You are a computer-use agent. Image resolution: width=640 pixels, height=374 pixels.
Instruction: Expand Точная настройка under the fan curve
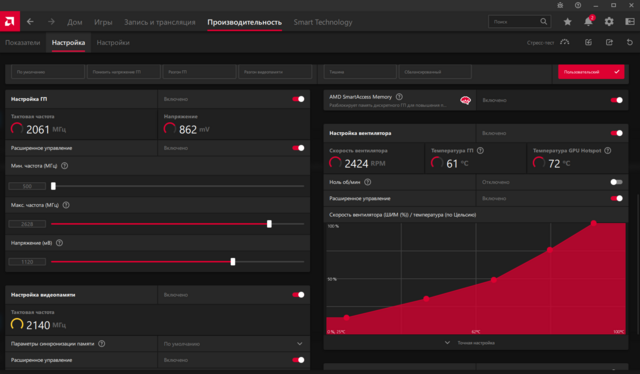tap(470, 343)
